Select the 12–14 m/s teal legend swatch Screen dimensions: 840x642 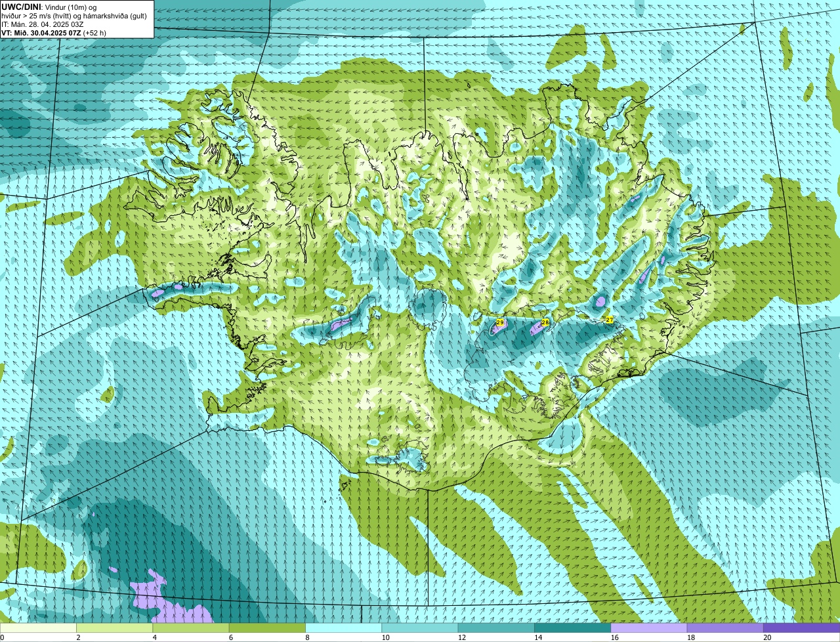pyautogui.click(x=496, y=628)
